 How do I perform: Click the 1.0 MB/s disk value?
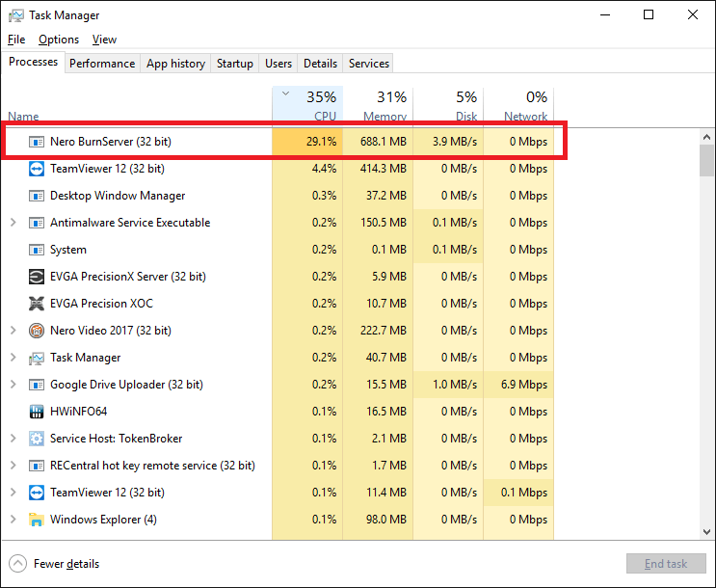[455, 385]
